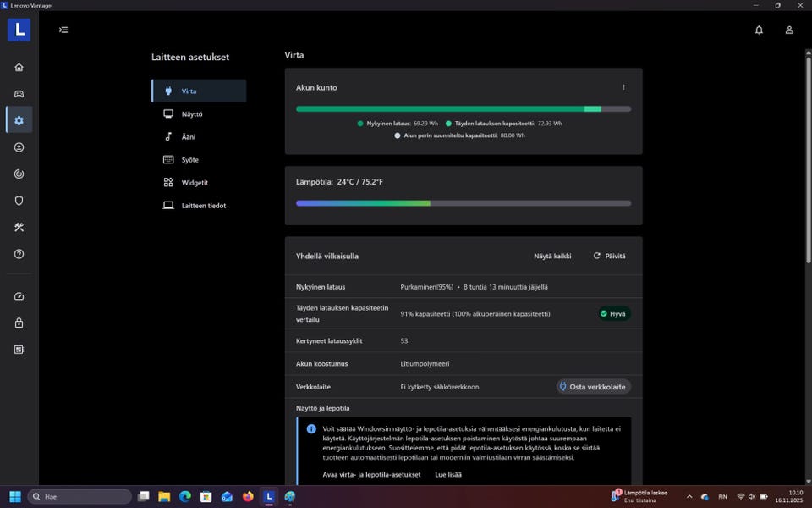Select the Ääni settings tab
The height and width of the screenshot is (508, 812).
[189, 136]
